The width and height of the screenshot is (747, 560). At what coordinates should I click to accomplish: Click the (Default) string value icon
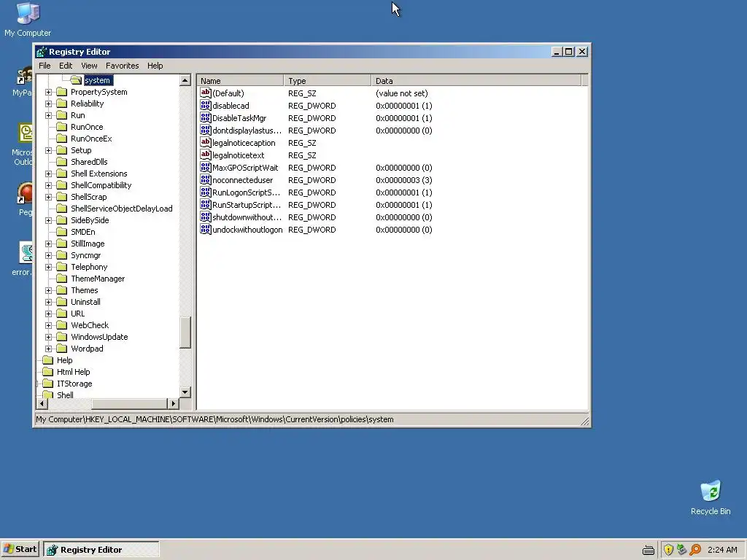click(205, 93)
